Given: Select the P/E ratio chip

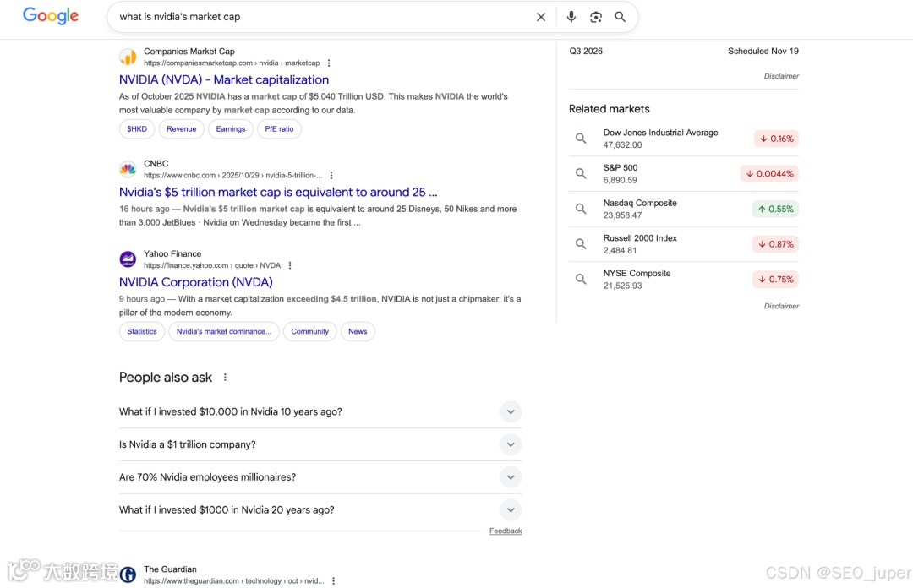Looking at the screenshot, I should click(279, 129).
